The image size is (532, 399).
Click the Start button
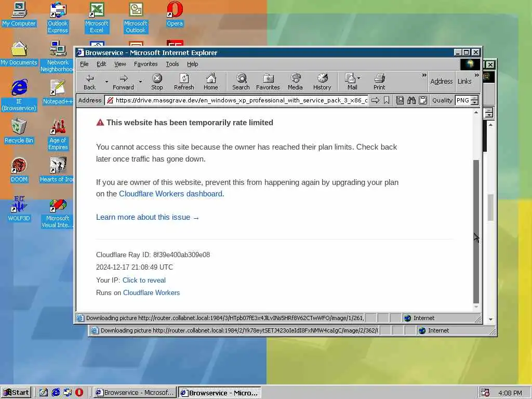click(x=16, y=393)
